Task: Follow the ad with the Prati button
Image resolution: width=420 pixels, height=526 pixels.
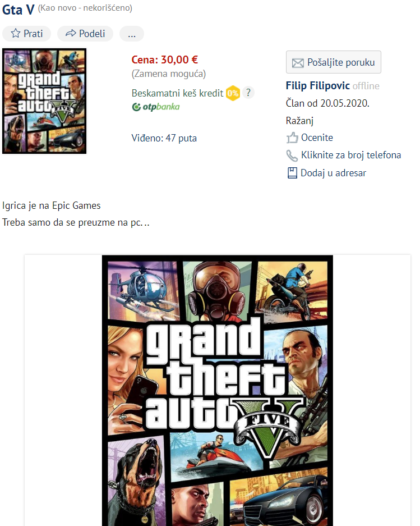Action: coord(27,34)
